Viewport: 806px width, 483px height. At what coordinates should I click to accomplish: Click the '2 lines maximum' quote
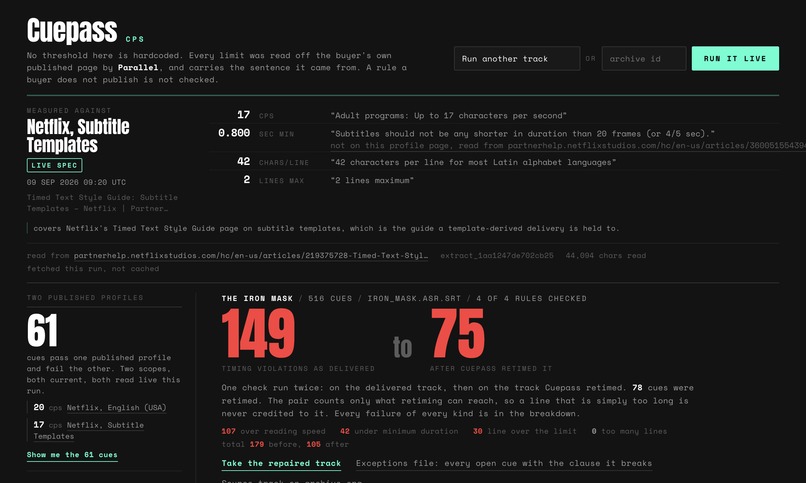pos(372,180)
